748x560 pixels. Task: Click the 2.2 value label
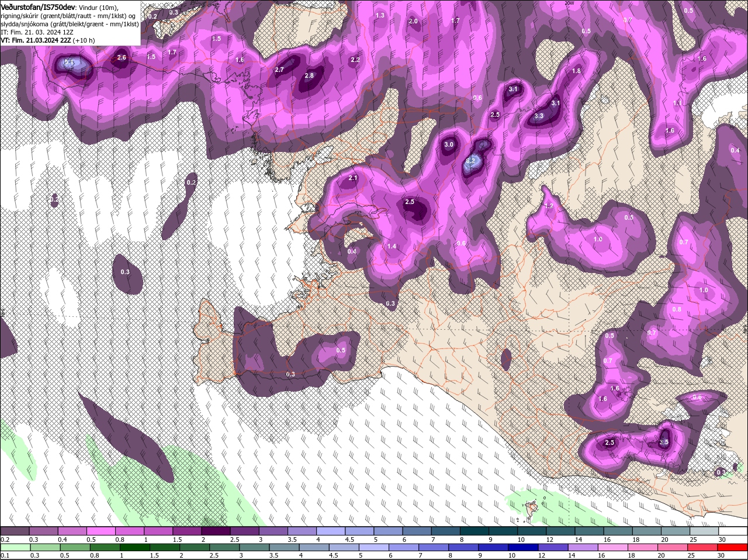tap(355, 60)
